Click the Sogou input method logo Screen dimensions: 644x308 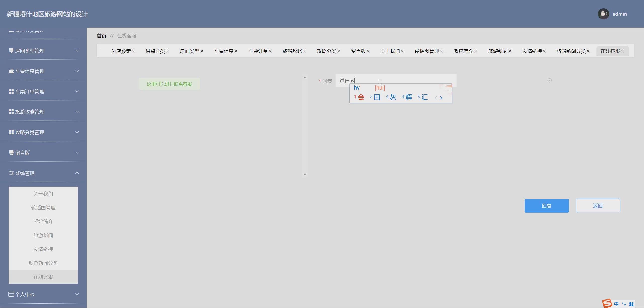point(607,303)
